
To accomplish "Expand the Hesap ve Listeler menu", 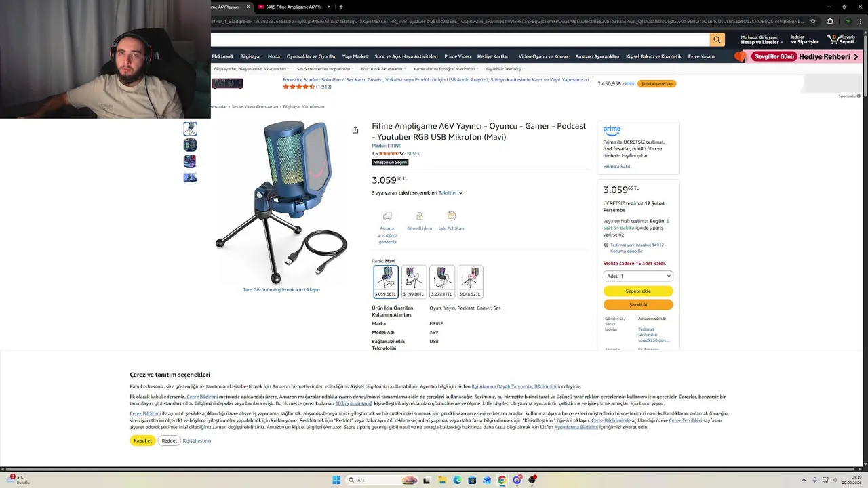I will [x=760, y=40].
